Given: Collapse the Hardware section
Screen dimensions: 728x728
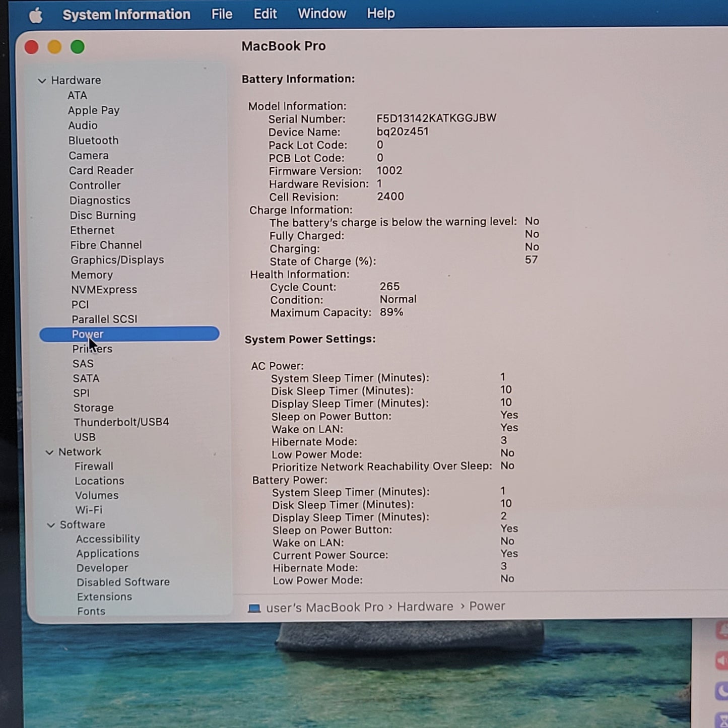Looking at the screenshot, I should tap(42, 81).
